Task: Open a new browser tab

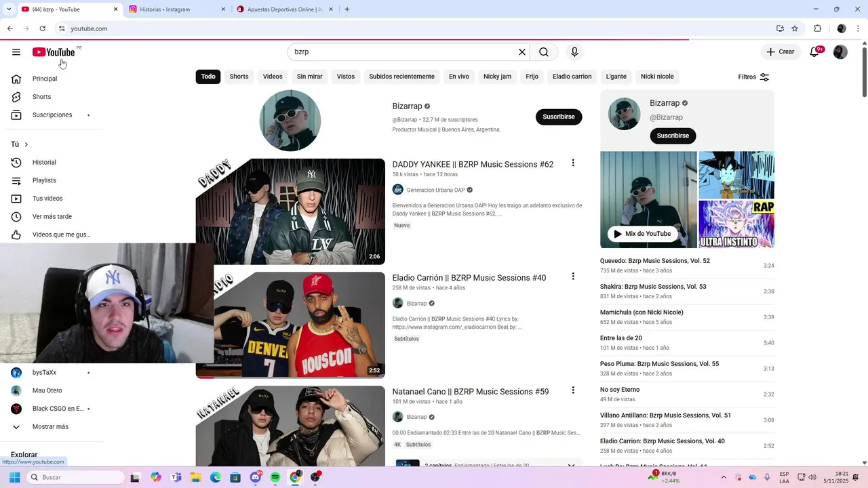Action: coord(347,9)
